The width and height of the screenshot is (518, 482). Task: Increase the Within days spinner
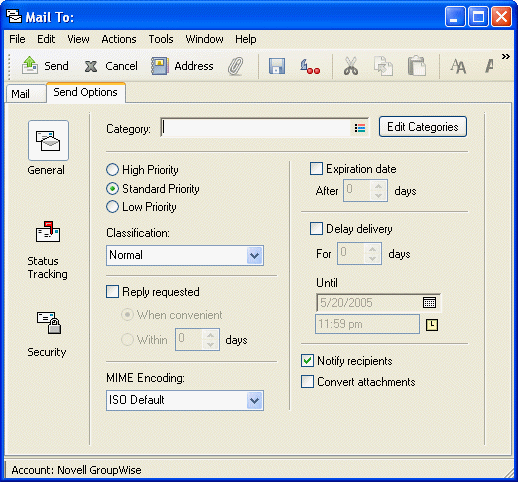[x=210, y=335]
